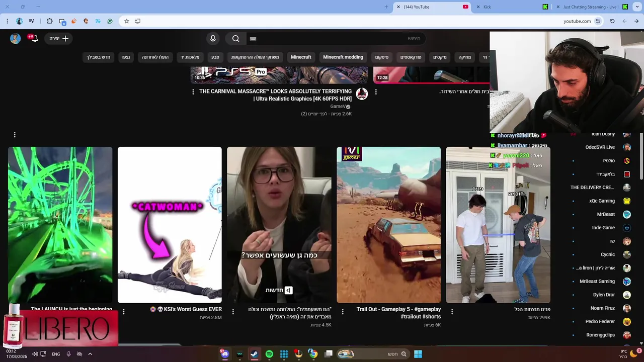Select the טבע filter chip
This screenshot has height=362, width=644.
pos(215,57)
